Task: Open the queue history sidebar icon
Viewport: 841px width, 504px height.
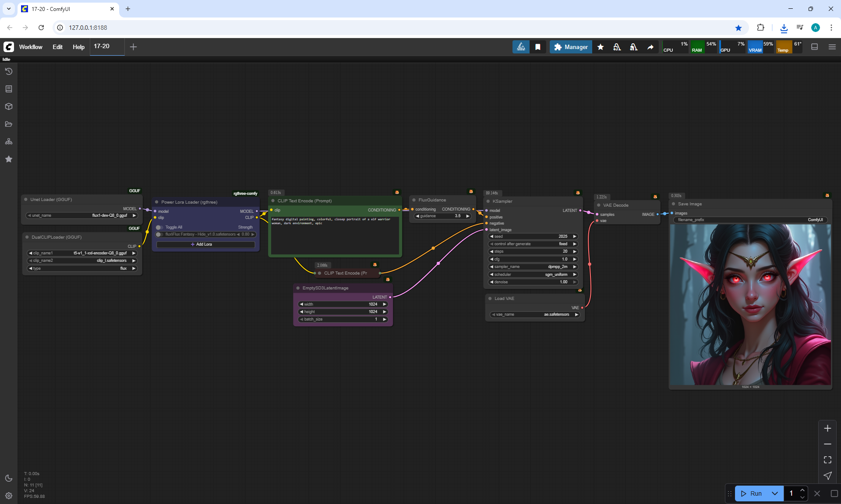Action: (9, 71)
